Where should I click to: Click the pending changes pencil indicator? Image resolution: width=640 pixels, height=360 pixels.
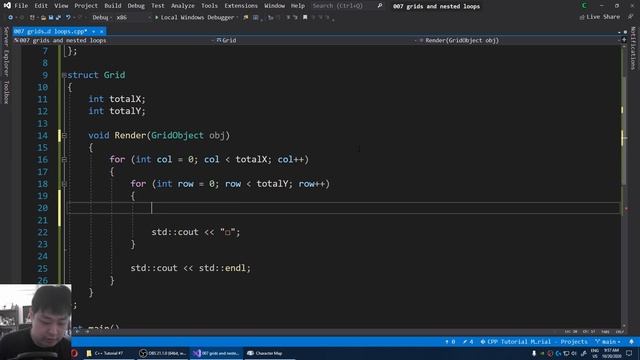pyautogui.click(x=467, y=342)
